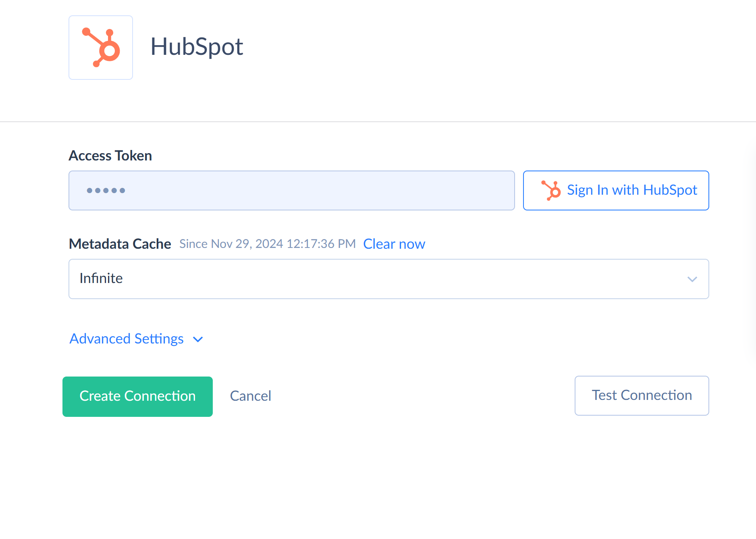Viewport: 756px width, 539px height.
Task: Click the cache timestamp Since Nov 29
Action: click(268, 243)
